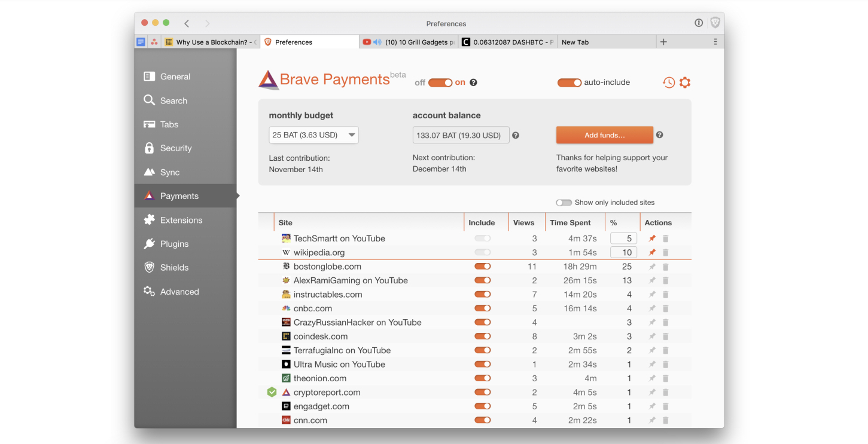Click the percentage field for TechSmartt on YouTube
Viewport: 868px width, 444px height.
coord(623,238)
